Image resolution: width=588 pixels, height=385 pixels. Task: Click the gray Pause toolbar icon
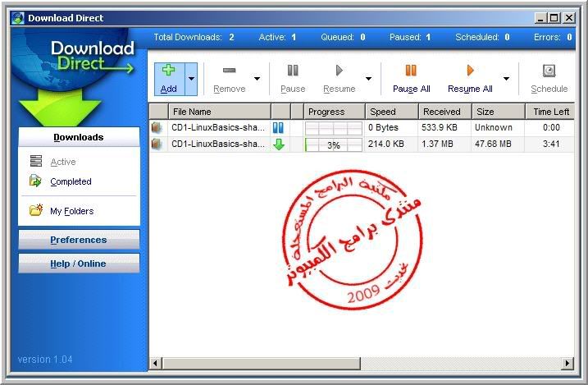(x=293, y=70)
